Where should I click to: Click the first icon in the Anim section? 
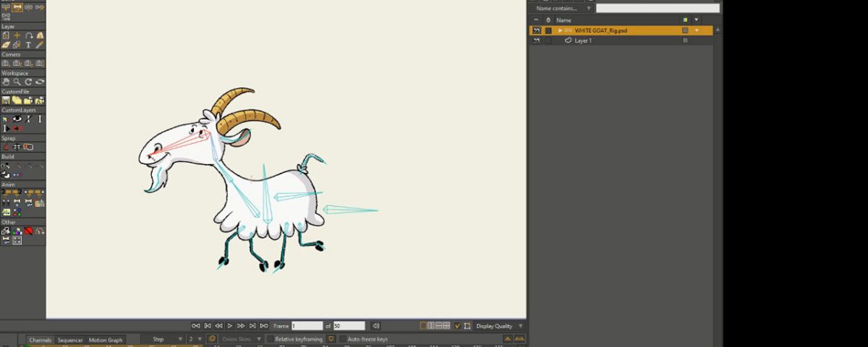(x=6, y=193)
